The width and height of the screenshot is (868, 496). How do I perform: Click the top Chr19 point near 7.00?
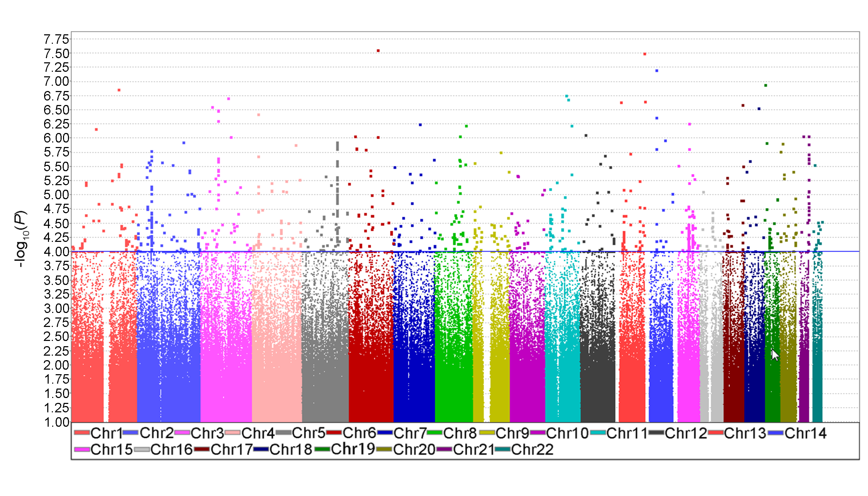(766, 85)
